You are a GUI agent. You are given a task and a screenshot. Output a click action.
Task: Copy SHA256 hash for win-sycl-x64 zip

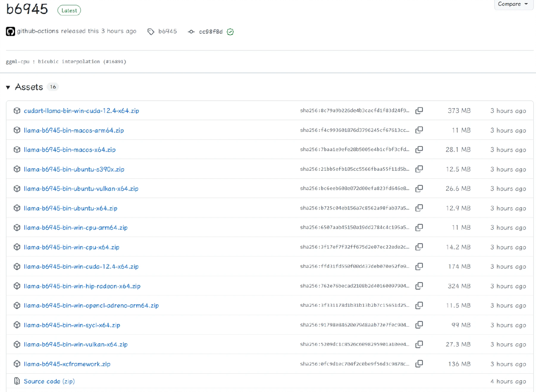[419, 325]
